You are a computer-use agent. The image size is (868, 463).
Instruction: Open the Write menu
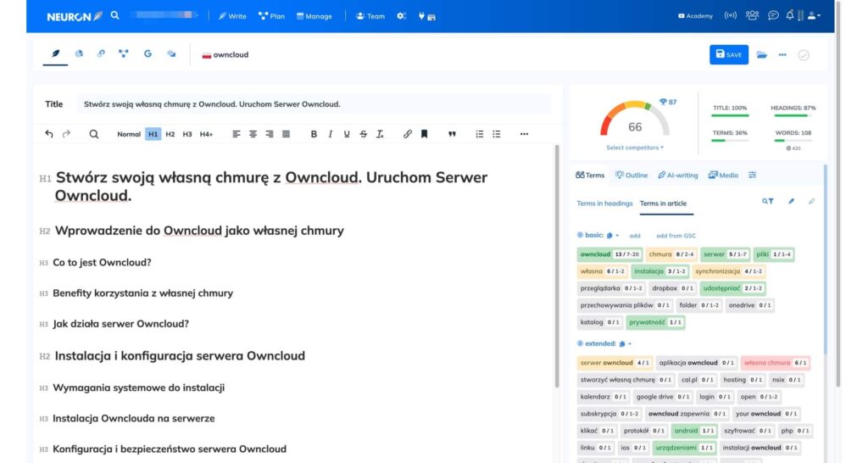pyautogui.click(x=232, y=16)
